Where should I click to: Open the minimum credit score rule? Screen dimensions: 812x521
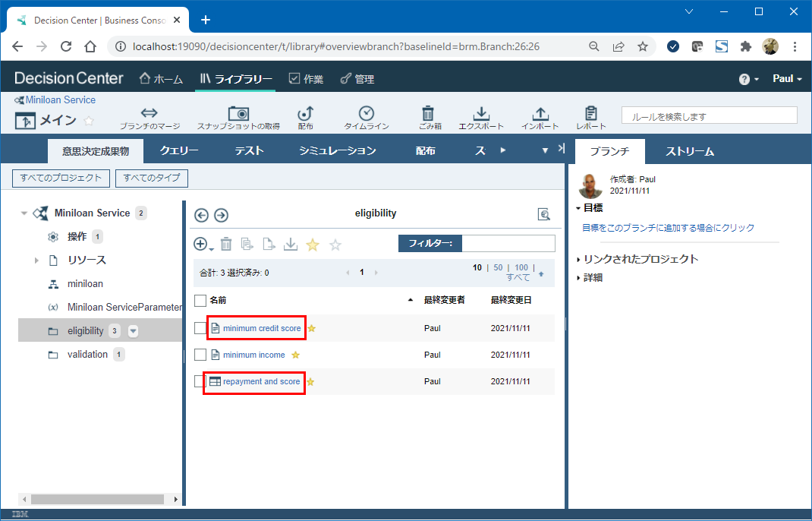[262, 328]
